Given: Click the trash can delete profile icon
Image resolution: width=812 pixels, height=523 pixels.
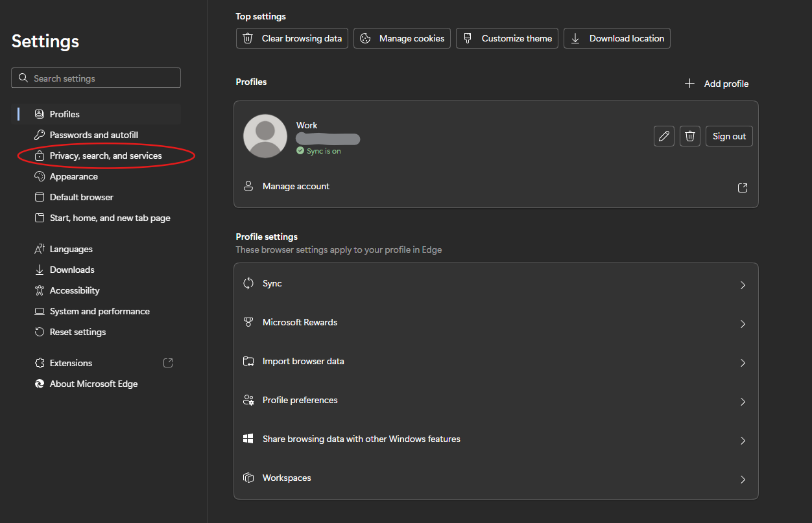Looking at the screenshot, I should 690,136.
